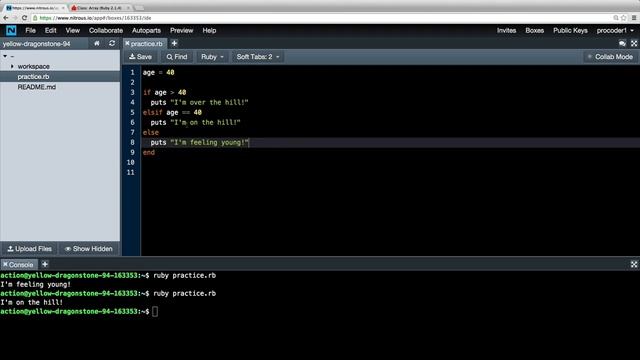This screenshot has height=360, width=640.
Task: Open the Invites link
Action: 507,31
